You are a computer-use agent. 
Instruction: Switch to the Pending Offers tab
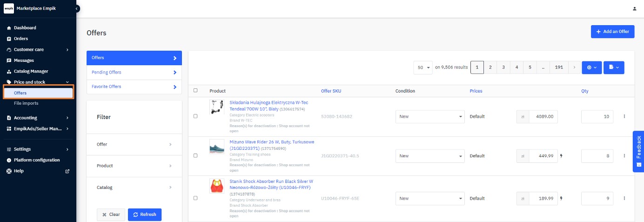tap(134, 73)
